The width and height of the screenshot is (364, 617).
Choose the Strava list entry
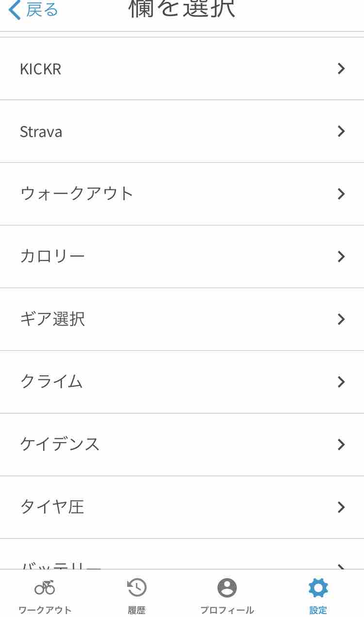click(x=182, y=131)
